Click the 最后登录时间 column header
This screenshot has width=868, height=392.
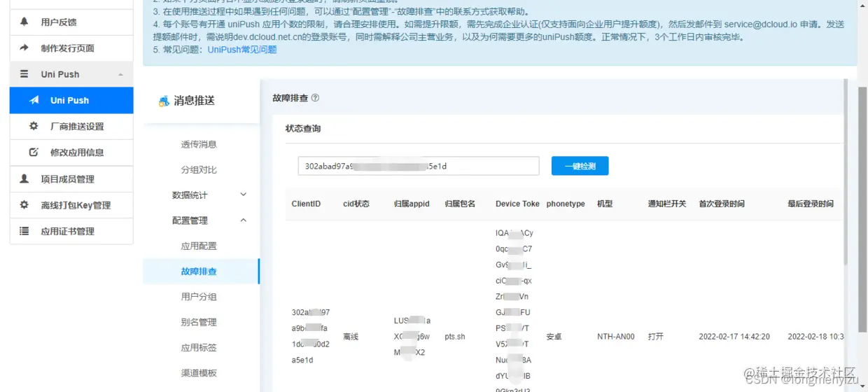point(811,204)
